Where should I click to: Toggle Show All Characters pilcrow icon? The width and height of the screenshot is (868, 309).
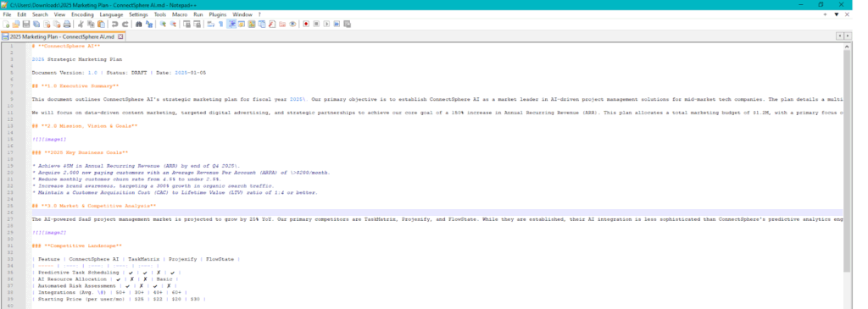click(221, 25)
